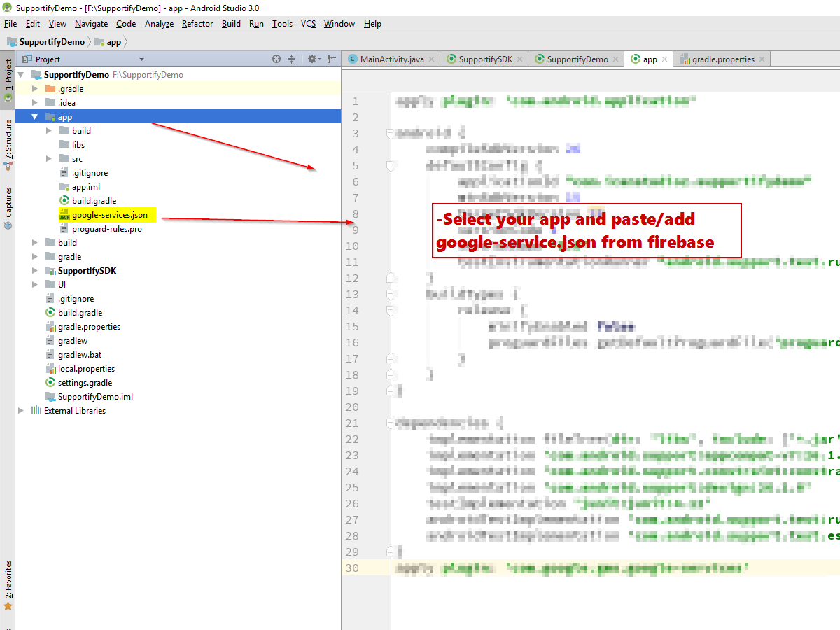Viewport: 840px width, 630px height.
Task: Collapse the SupportifyDemo root node
Action: (20, 75)
